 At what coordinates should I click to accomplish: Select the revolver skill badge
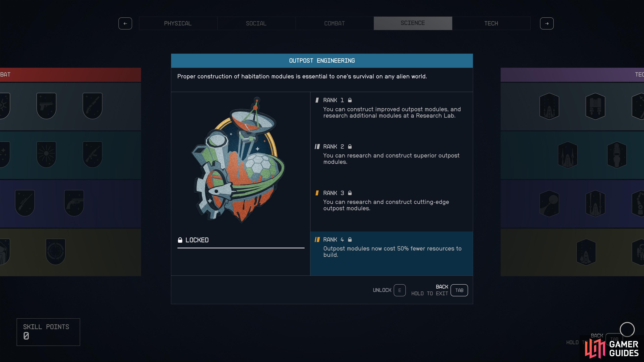pyautogui.click(x=74, y=203)
